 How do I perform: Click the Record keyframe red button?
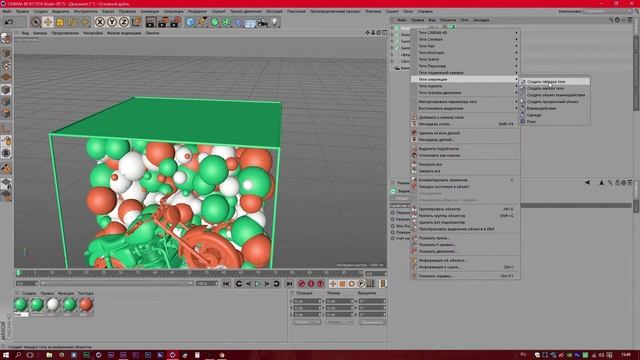point(302,284)
